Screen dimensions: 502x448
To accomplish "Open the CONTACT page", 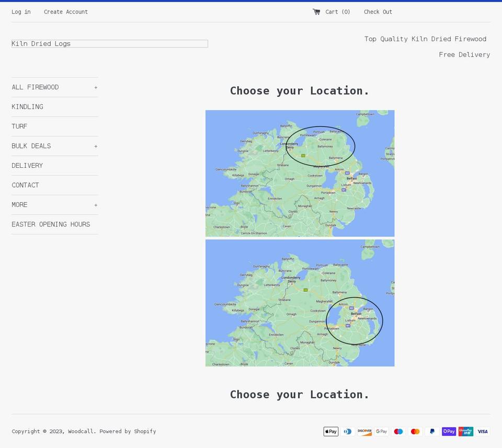I will pos(25,185).
